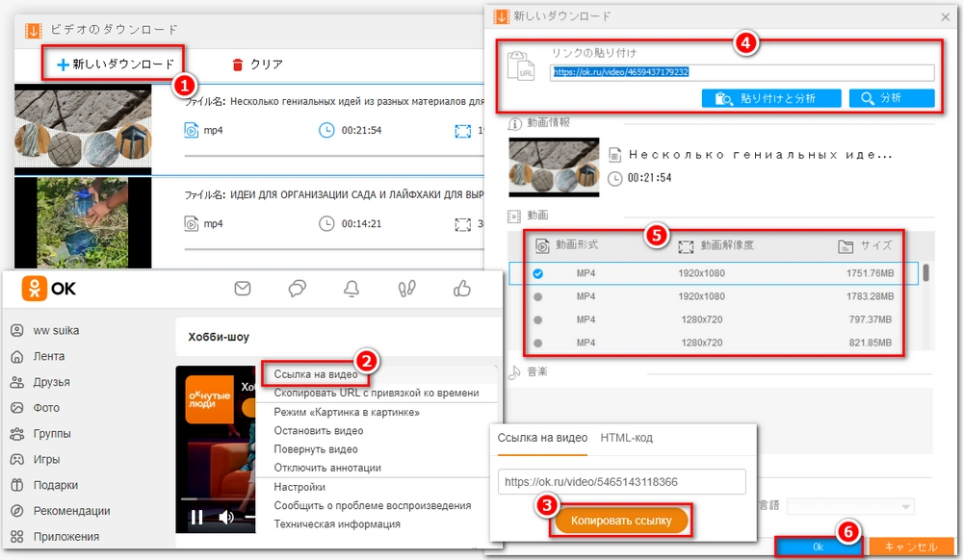Choose Ссылка на видео in context menu
This screenshot has height=560, width=963.
coord(316,374)
